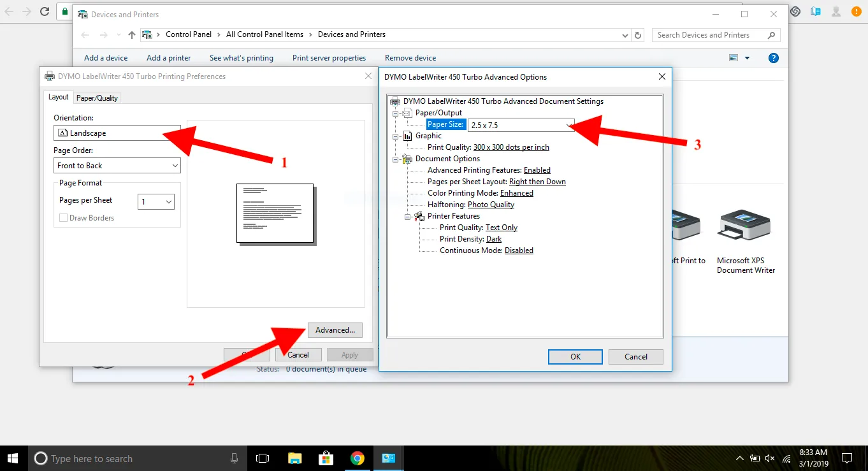Click the Continuous Mode Disabled value
This screenshot has height=471, width=868.
[x=519, y=250]
